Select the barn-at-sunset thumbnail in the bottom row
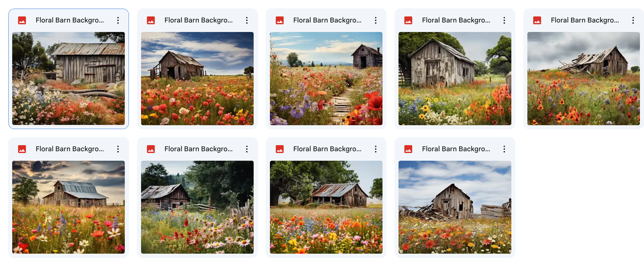The image size is (644, 258). point(68,208)
